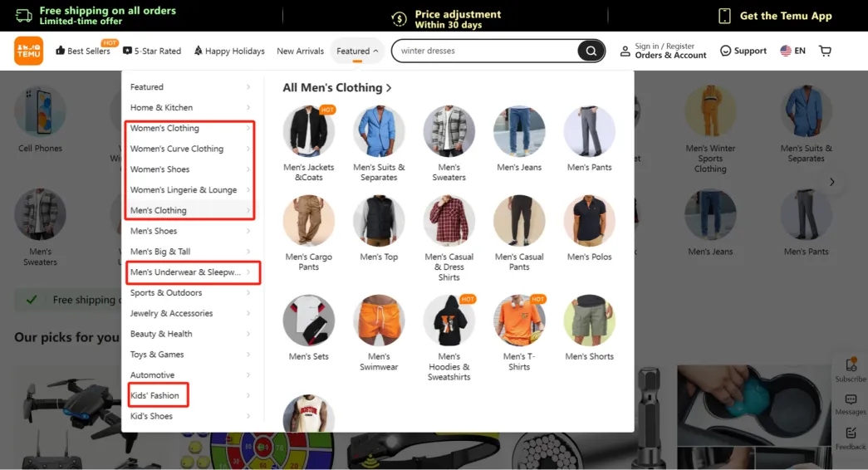The height and width of the screenshot is (470, 868).
Task: Select Sports & Outdoors category
Action: tap(166, 292)
